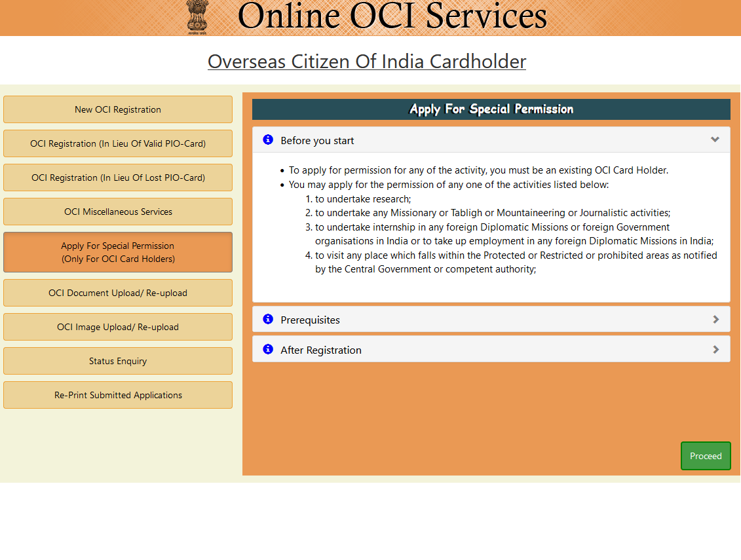The height and width of the screenshot is (560, 741).
Task: Expand the After Registration chevron
Action: 716,350
